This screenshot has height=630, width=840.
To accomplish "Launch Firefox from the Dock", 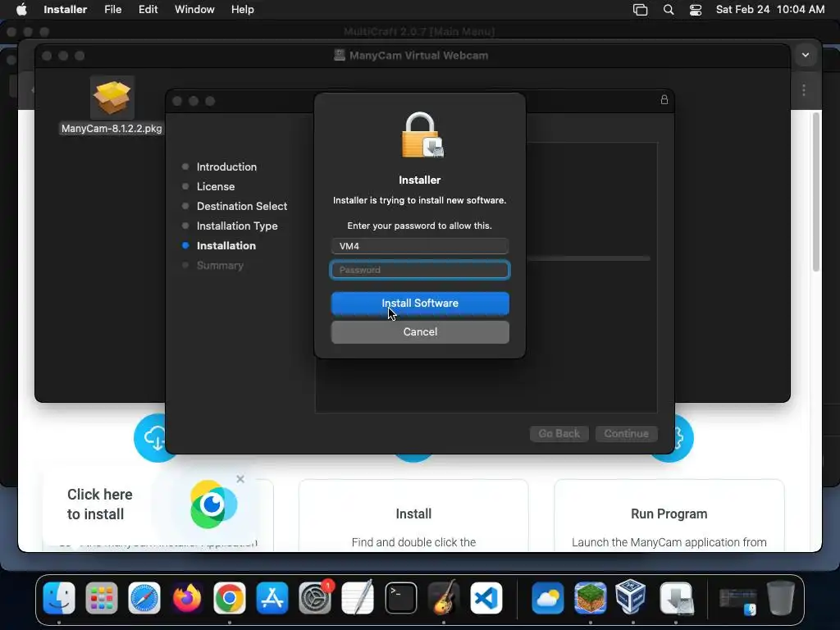I will (187, 598).
